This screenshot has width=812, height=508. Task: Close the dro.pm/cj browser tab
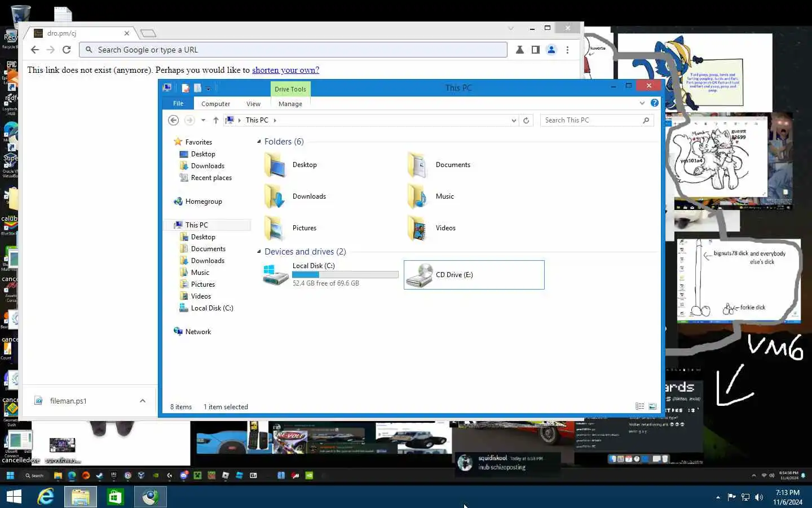coord(127,33)
